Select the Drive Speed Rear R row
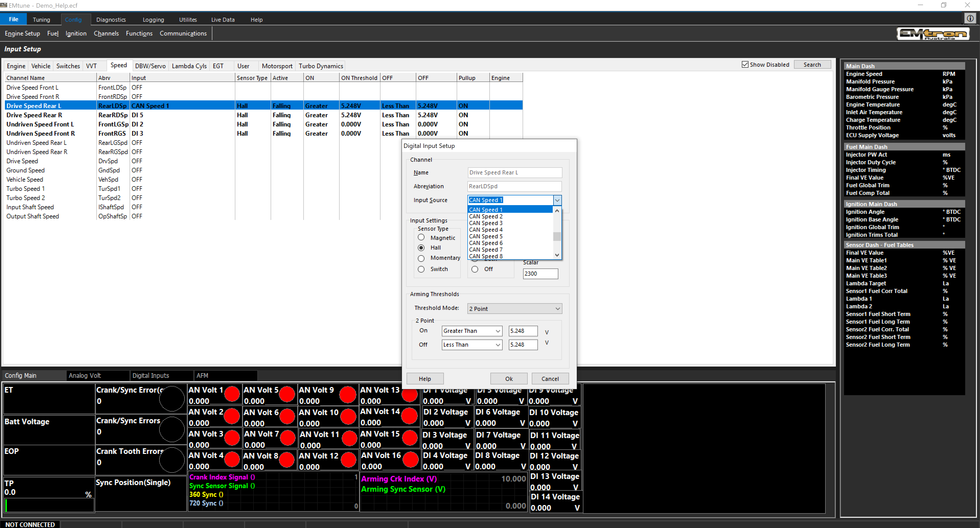This screenshot has width=980, height=528. click(x=264, y=115)
